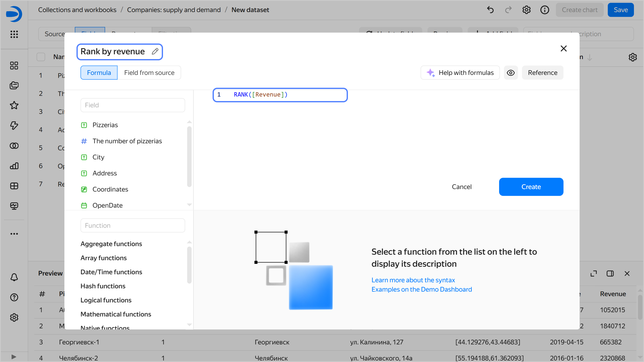The image size is (644, 362).
Task: Click the help question mark icon
Action: pyautogui.click(x=14, y=297)
